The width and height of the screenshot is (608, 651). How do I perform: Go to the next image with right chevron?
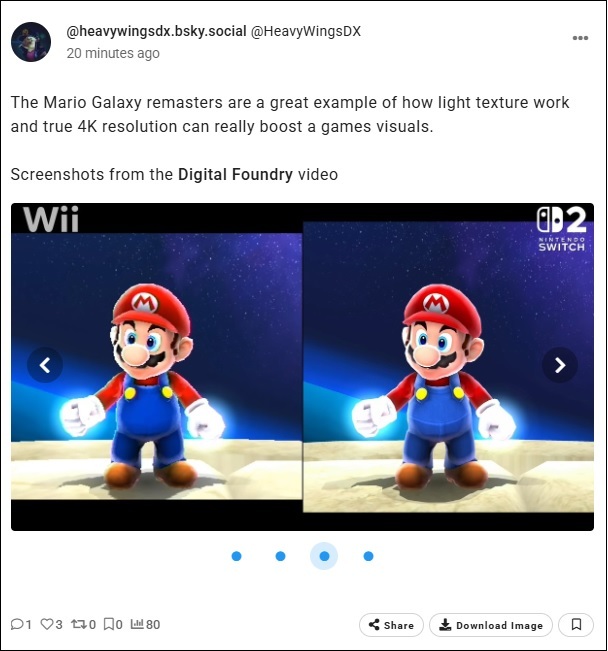pos(560,365)
